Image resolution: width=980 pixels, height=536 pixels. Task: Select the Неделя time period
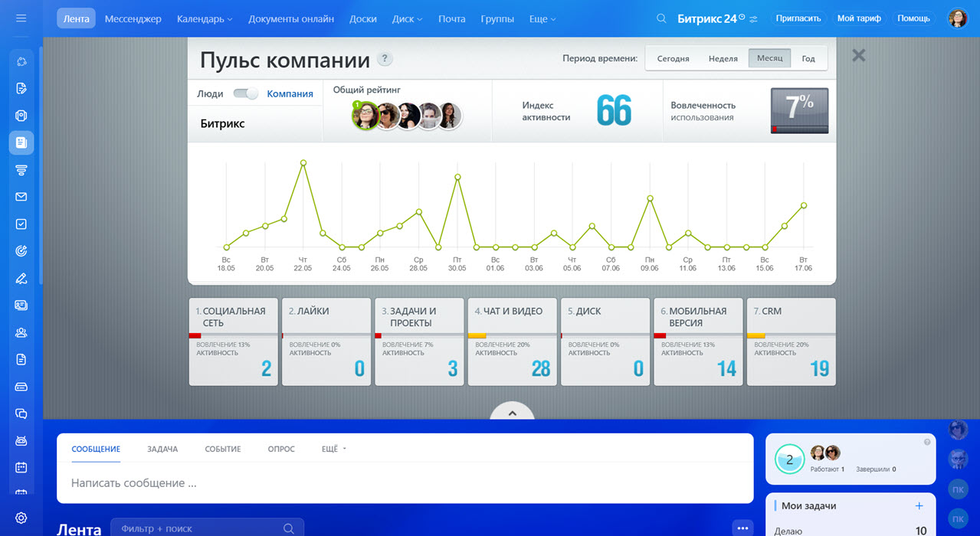click(x=723, y=58)
